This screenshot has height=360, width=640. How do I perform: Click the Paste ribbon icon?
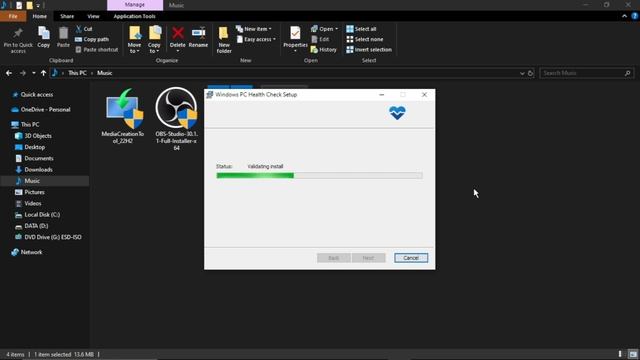tap(63, 37)
